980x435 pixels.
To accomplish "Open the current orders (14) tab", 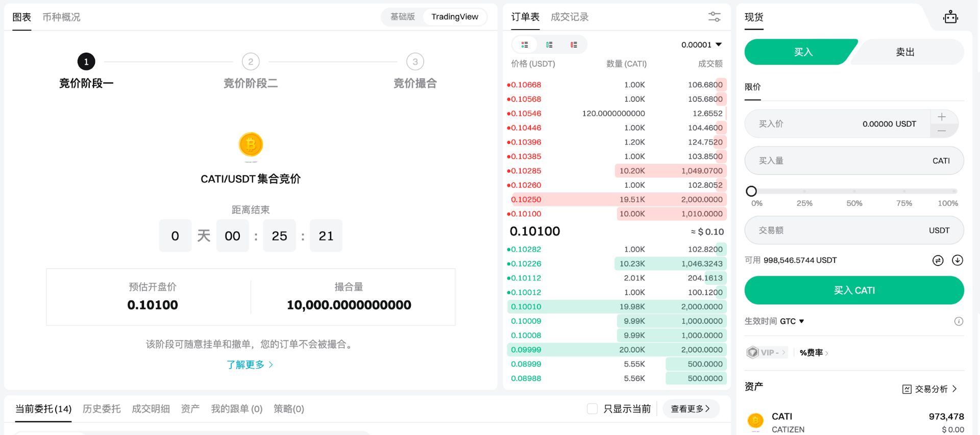I will [x=43, y=409].
